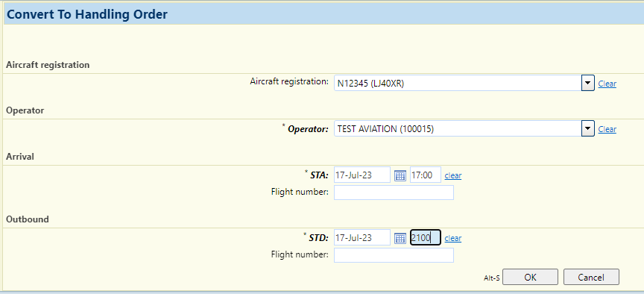This screenshot has height=294, width=644.
Task: Clear the STA arrival date and time
Action: 453,175
